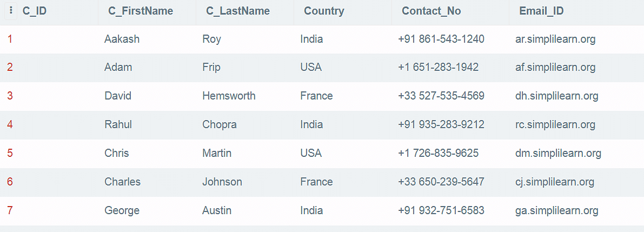The width and height of the screenshot is (644, 232).
Task: Click the Austin last name cell
Action: [217, 210]
